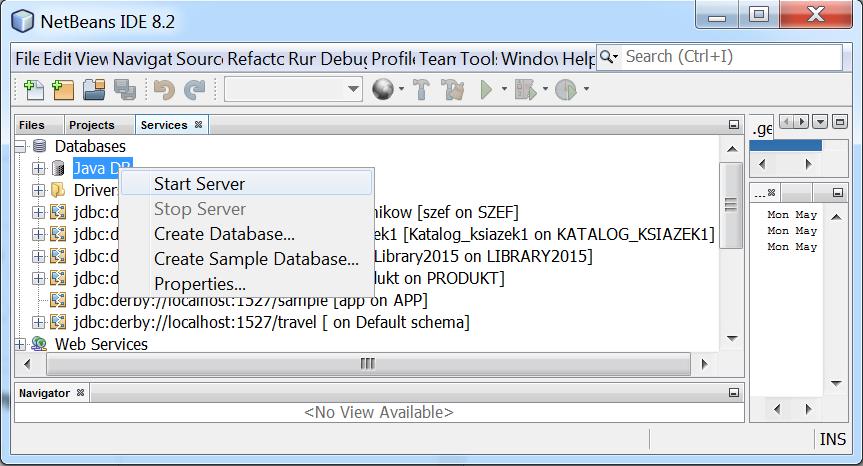Click the Services panel horizontal scrollbar thumb
This screenshot has height=466, width=863.
368,364
